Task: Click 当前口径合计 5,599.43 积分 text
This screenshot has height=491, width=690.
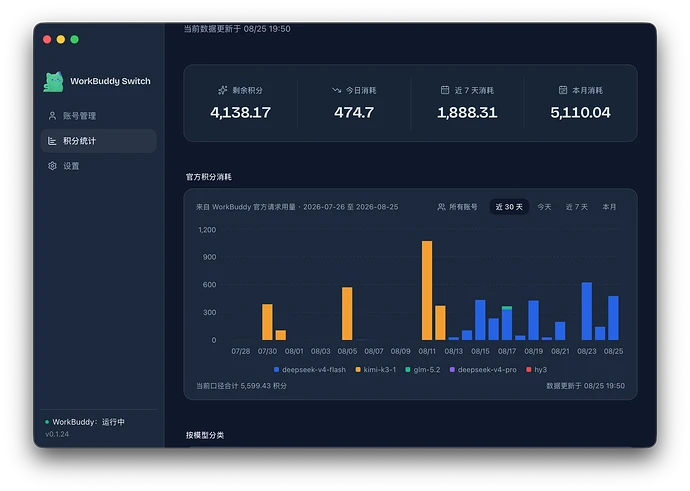Action: point(241,386)
